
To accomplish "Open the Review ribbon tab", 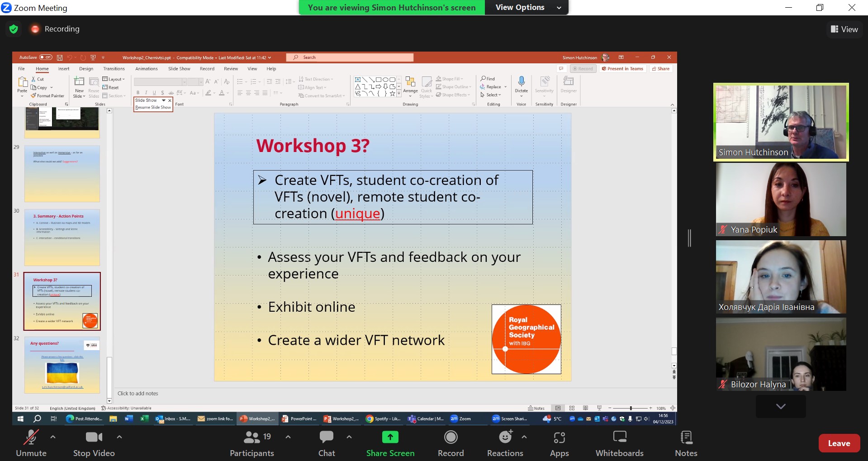I will [x=231, y=69].
